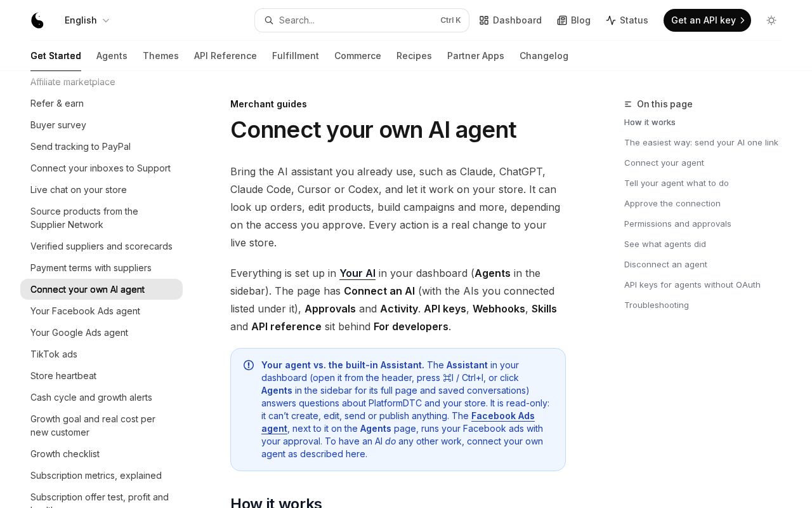Open the Changelog tab
The height and width of the screenshot is (508, 812).
click(x=544, y=56)
